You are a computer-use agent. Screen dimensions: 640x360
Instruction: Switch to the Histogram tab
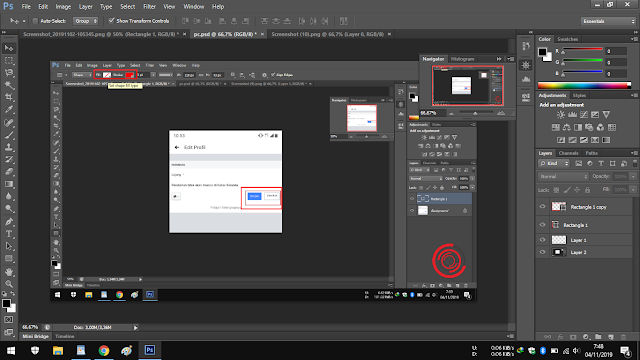462,59
